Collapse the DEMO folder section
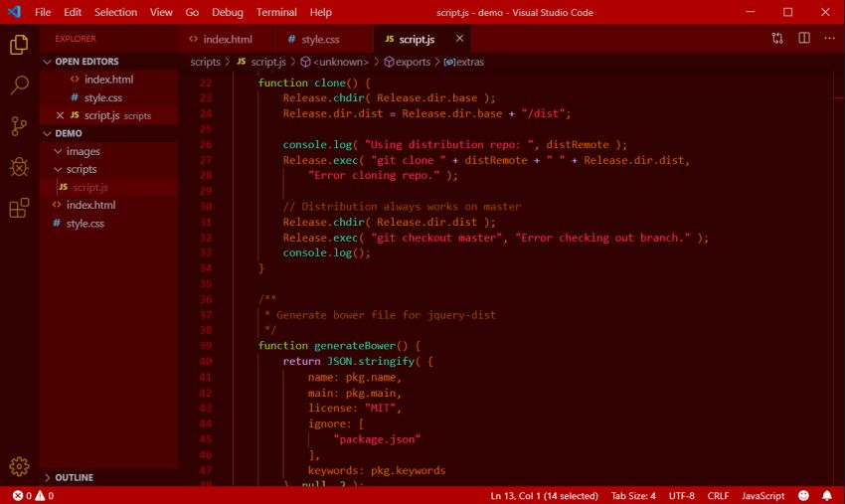 tap(68, 133)
